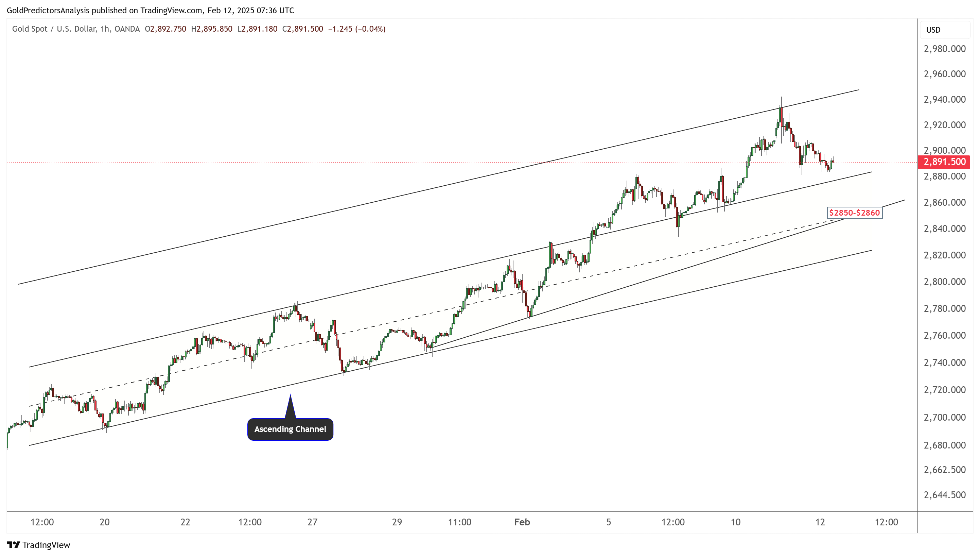980x557 pixels.
Task: Click the 1h interval in the chart legend
Action: click(105, 29)
